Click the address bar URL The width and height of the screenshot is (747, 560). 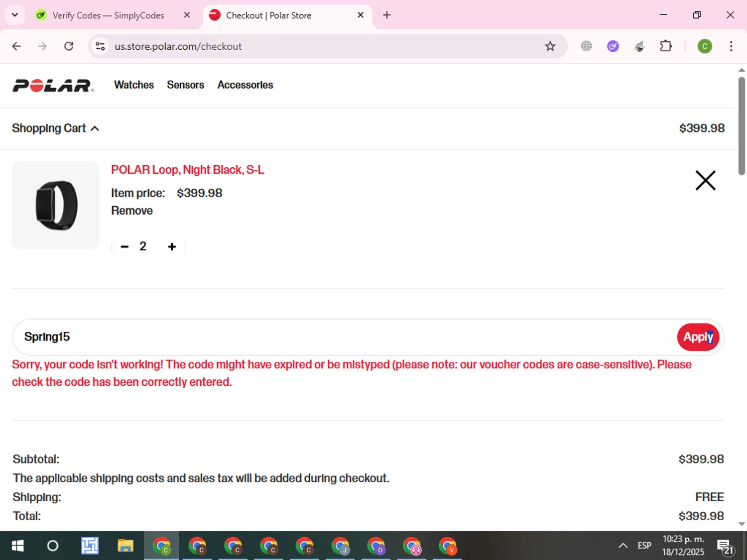tap(178, 46)
